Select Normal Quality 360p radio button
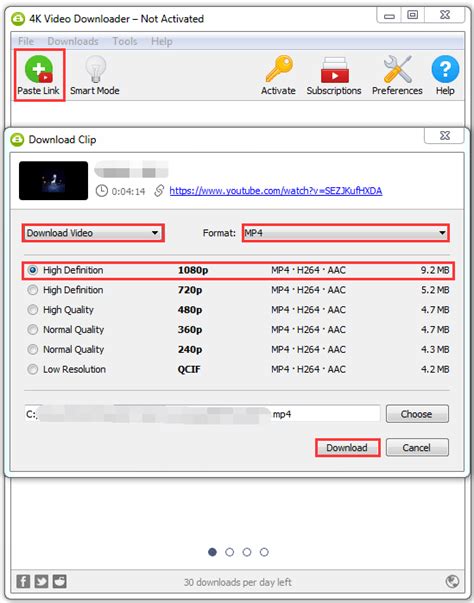 pyautogui.click(x=33, y=330)
